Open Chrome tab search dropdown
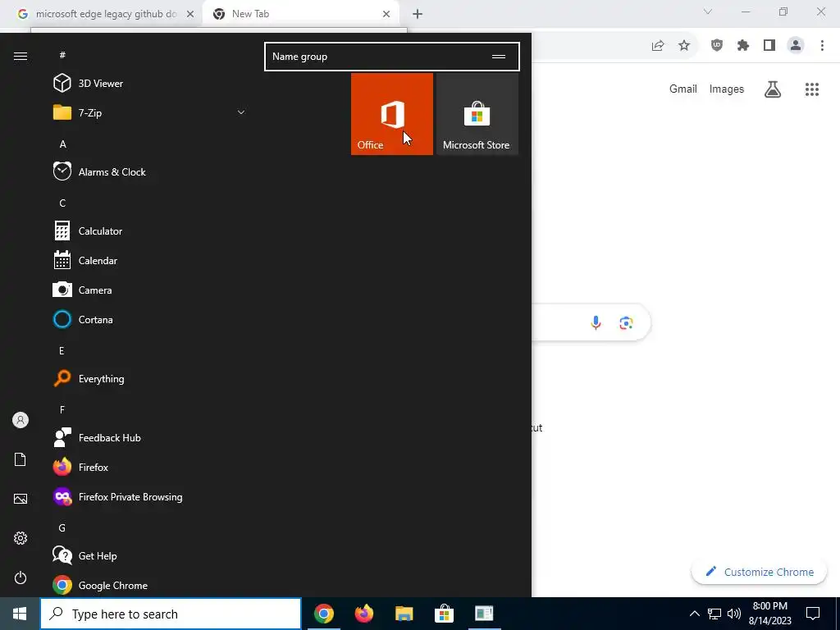The width and height of the screenshot is (840, 630). coord(708,11)
